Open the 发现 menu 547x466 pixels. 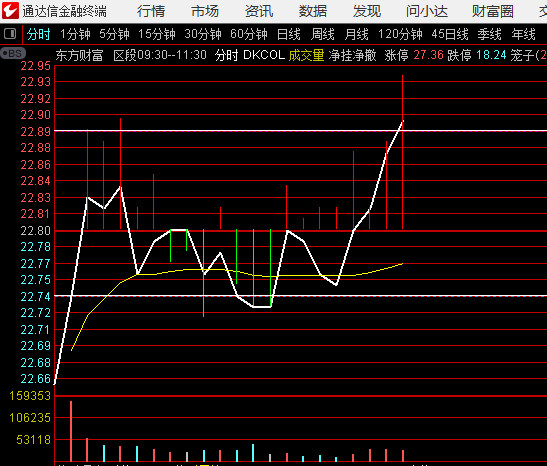pos(367,11)
